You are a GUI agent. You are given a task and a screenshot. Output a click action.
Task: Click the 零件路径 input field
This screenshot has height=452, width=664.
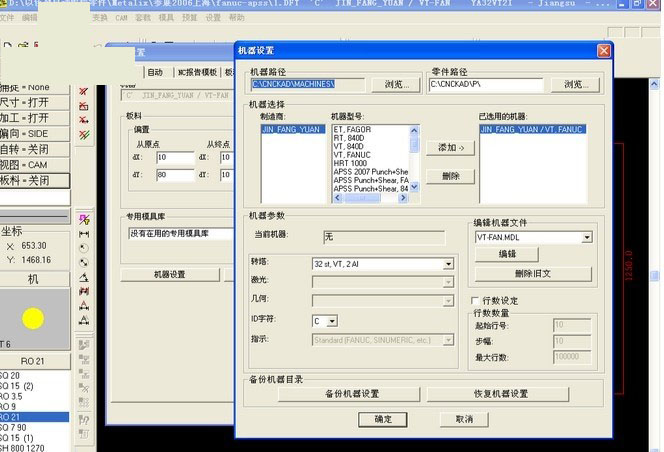pyautogui.click(x=486, y=84)
